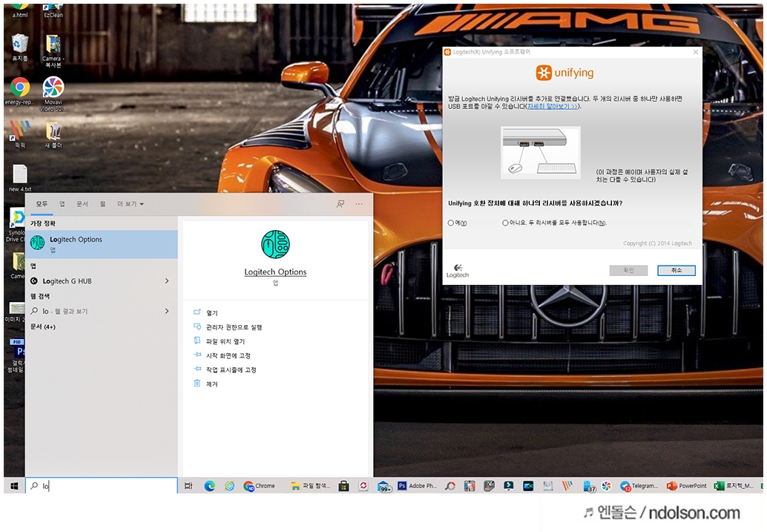Open Movavi Video Suite desktop shortcut
The image size is (767, 532).
53,94
